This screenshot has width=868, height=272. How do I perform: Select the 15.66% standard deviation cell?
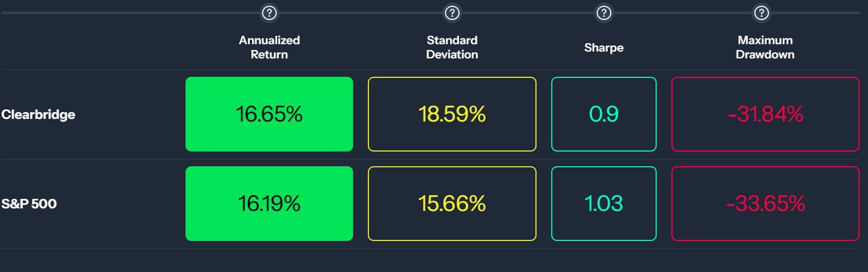pos(452,204)
